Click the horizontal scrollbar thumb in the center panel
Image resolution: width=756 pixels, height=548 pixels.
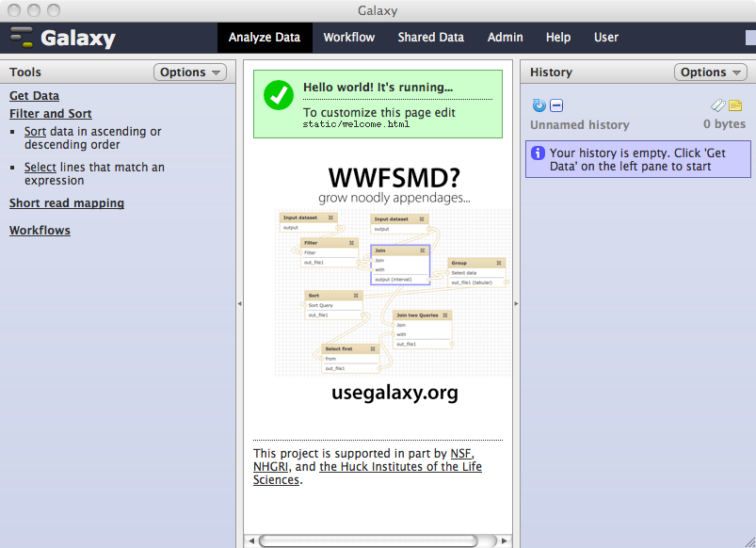(x=368, y=540)
